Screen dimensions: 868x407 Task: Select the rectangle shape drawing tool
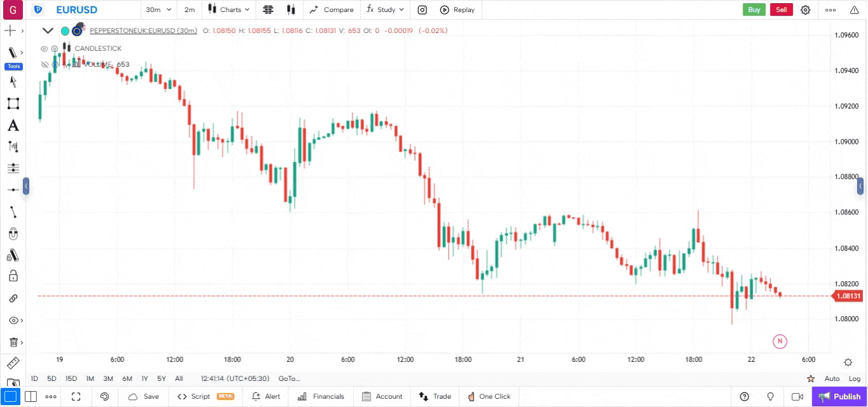[13, 104]
